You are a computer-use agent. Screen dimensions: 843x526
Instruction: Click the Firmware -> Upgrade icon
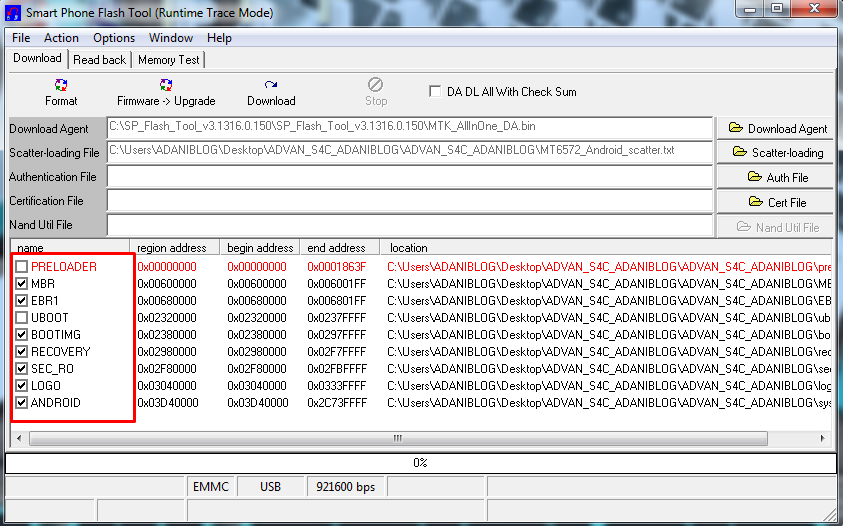pyautogui.click(x=166, y=93)
